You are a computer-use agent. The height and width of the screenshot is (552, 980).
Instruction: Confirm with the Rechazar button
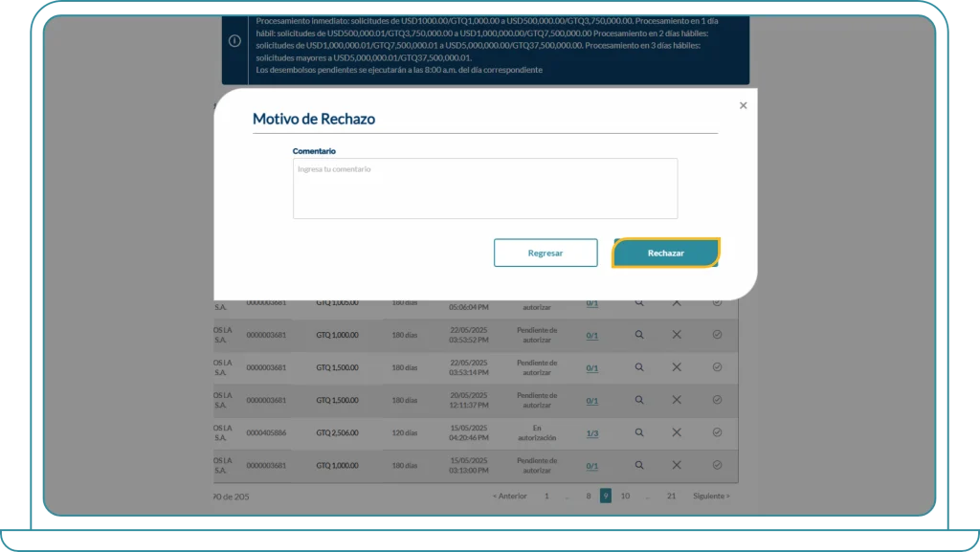pos(665,253)
